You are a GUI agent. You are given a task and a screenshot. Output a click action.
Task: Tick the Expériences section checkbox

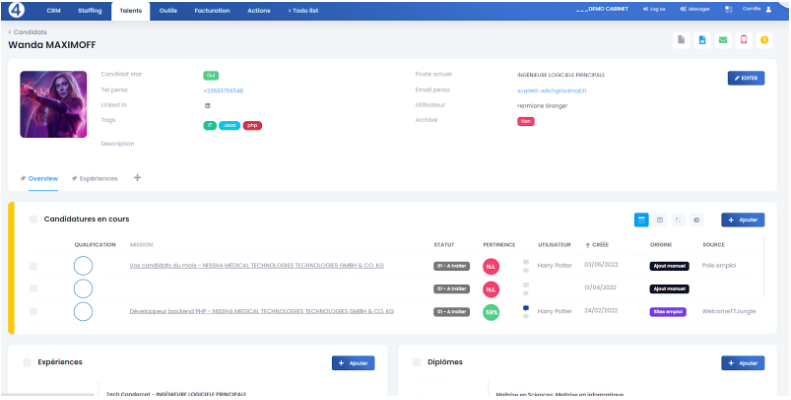(x=27, y=362)
